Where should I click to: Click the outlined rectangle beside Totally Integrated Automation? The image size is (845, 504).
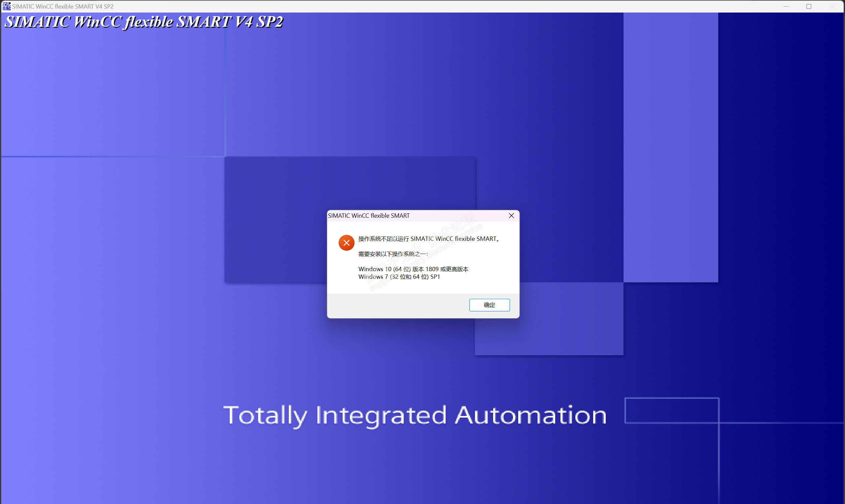(x=671, y=410)
